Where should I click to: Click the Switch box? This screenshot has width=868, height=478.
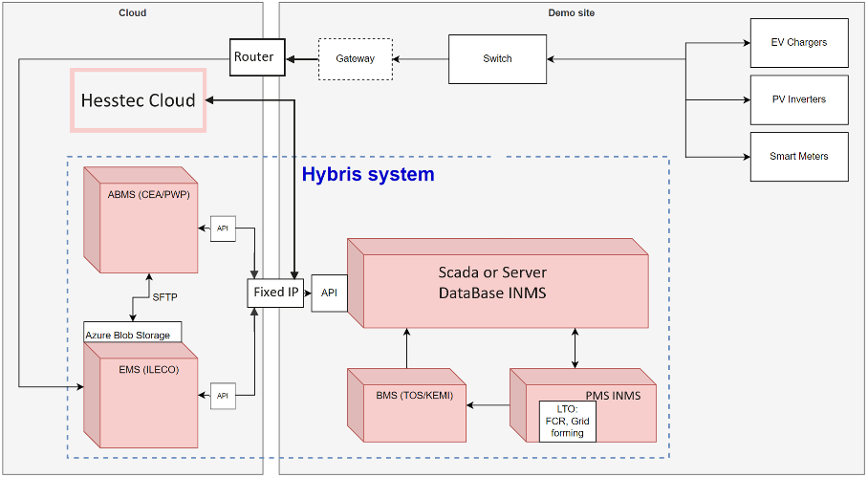[497, 58]
